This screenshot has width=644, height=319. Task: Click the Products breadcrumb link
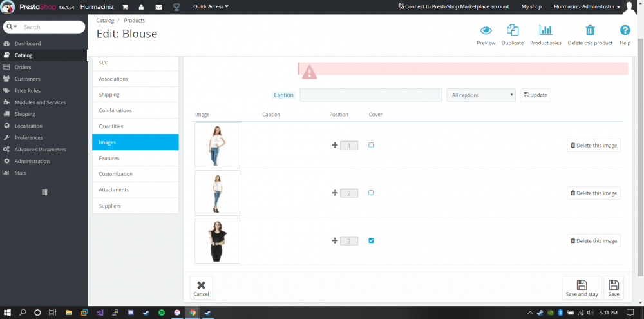pyautogui.click(x=135, y=20)
